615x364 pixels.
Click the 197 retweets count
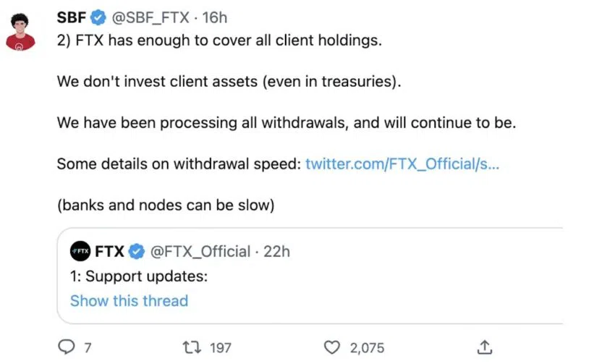coord(220,347)
